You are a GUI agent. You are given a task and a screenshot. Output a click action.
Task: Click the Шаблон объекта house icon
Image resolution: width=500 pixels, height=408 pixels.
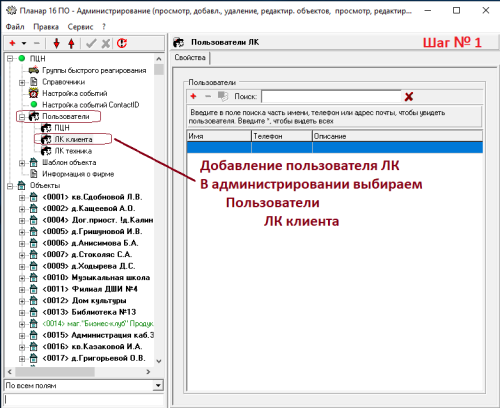point(33,163)
